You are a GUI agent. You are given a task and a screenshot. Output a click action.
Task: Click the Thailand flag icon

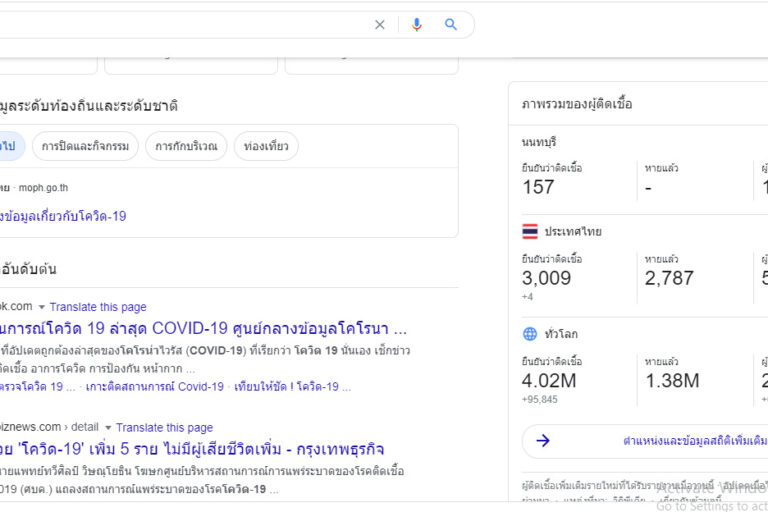(530, 231)
